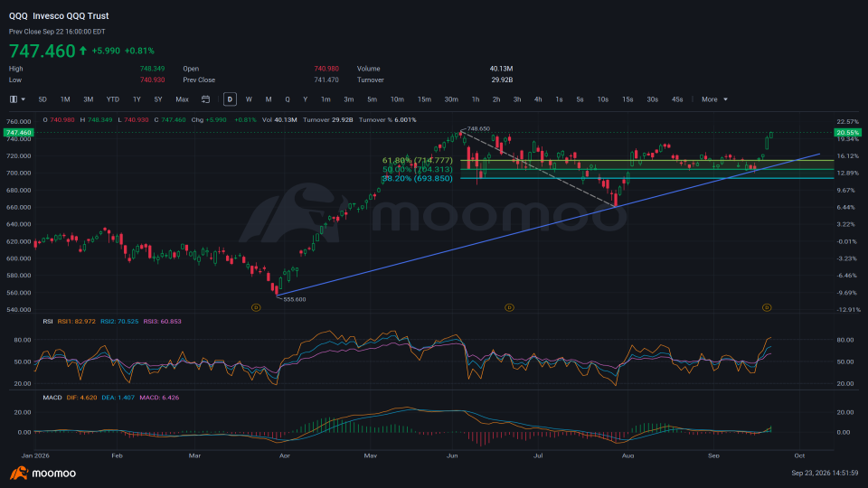The height and width of the screenshot is (488, 868).
Task: Click the dividend marker near late September
Action: tap(767, 307)
